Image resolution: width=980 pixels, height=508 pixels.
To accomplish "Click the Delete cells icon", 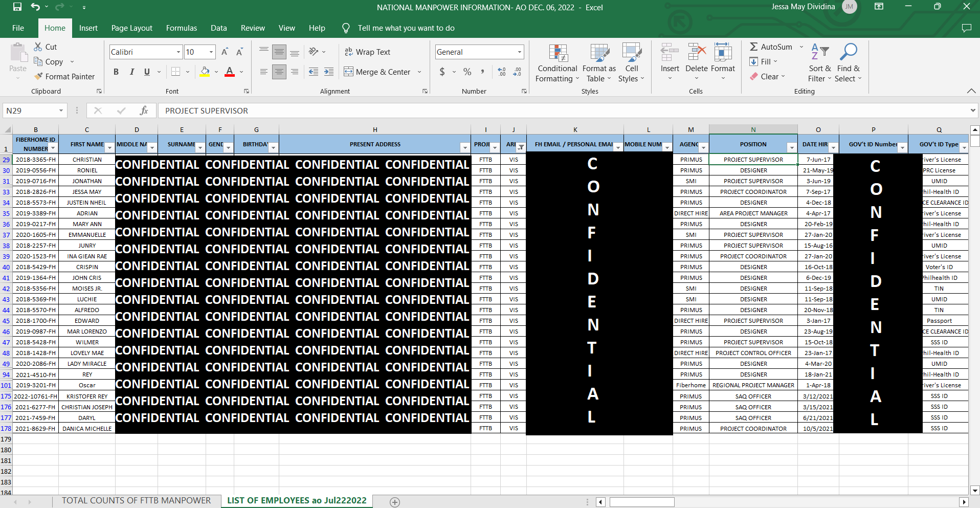I will tap(697, 53).
